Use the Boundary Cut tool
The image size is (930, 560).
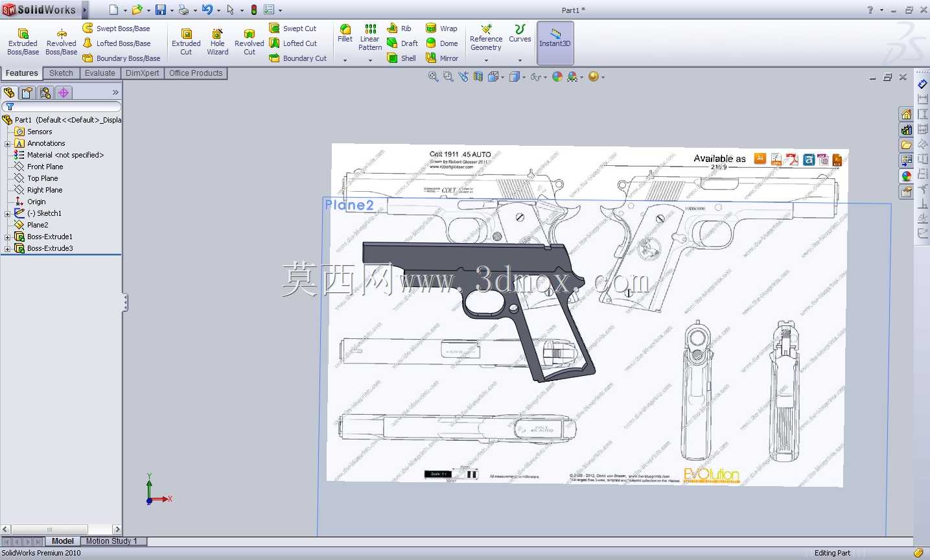click(298, 58)
